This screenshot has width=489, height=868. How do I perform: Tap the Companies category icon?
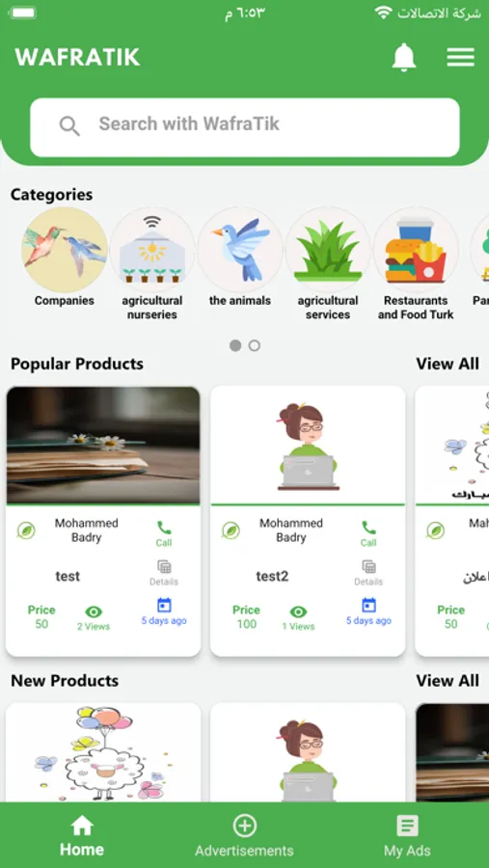click(65, 250)
